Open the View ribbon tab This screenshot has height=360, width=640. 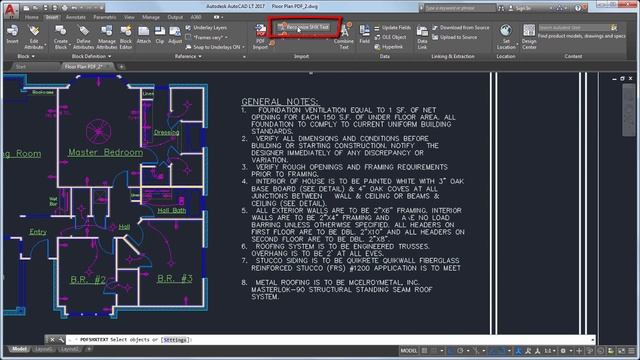[x=129, y=17]
